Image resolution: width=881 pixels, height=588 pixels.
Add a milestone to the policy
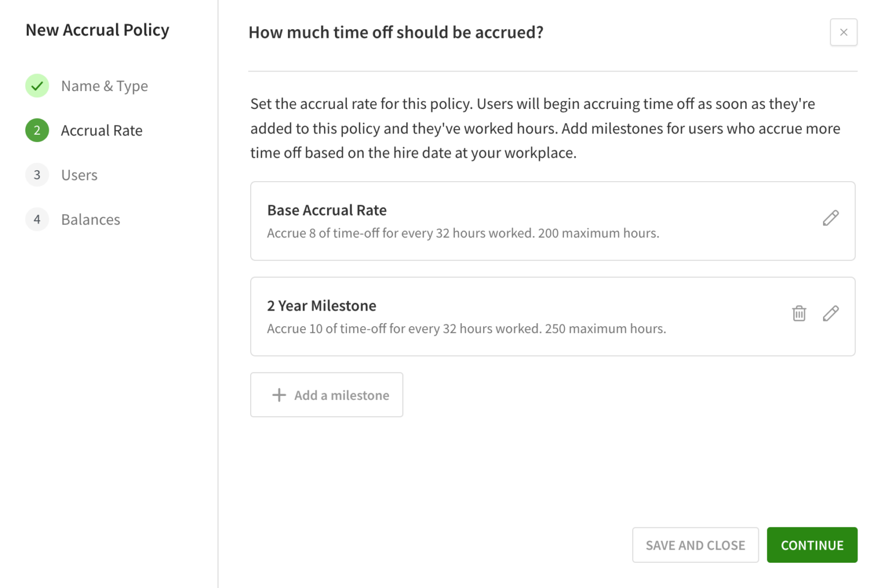click(x=326, y=395)
